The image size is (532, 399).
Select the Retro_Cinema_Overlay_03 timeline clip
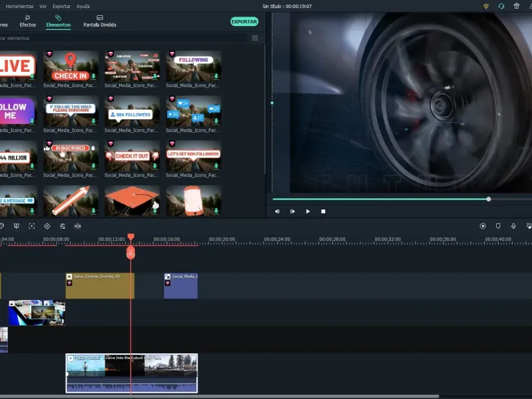click(100, 286)
